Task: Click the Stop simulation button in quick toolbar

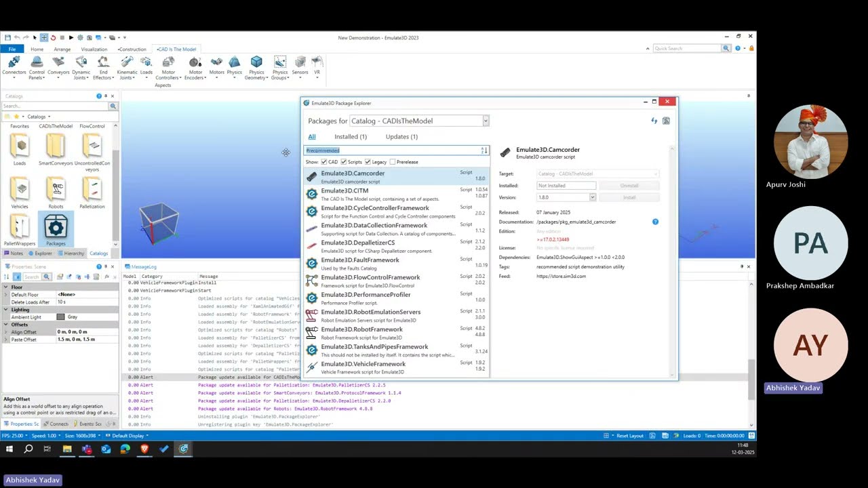Action: (x=62, y=37)
